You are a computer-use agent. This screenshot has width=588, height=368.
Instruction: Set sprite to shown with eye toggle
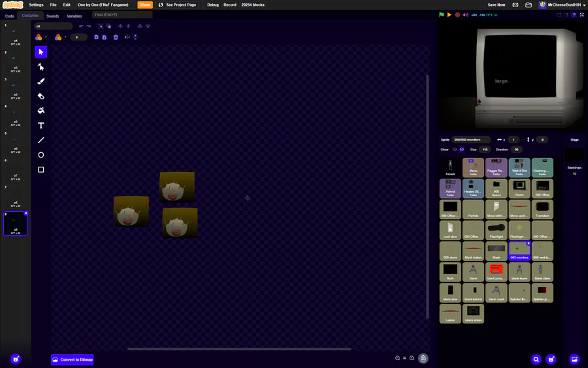point(455,150)
